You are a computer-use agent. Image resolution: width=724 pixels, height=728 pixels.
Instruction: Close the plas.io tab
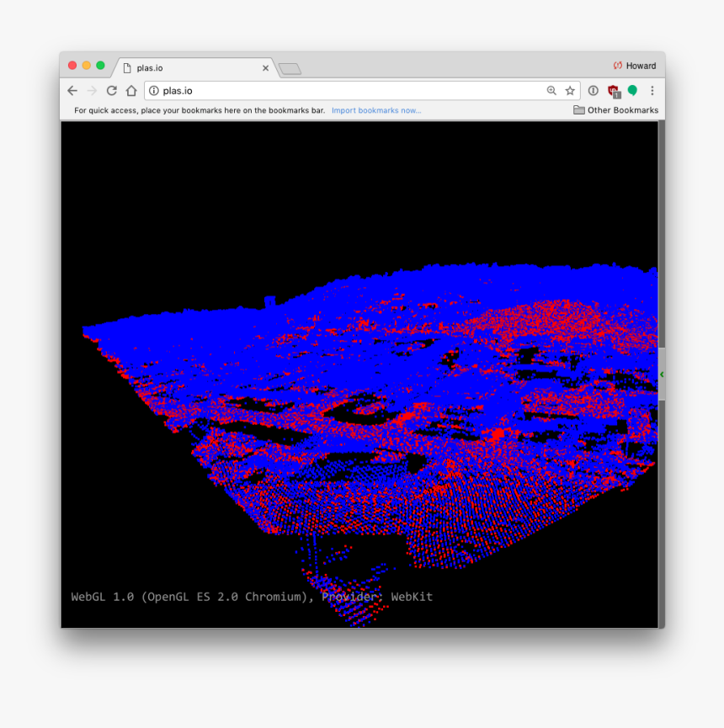coord(265,67)
